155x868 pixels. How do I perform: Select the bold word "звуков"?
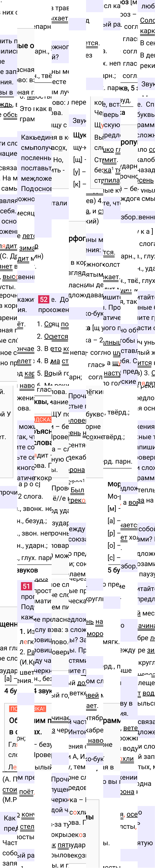(x=28, y=570)
